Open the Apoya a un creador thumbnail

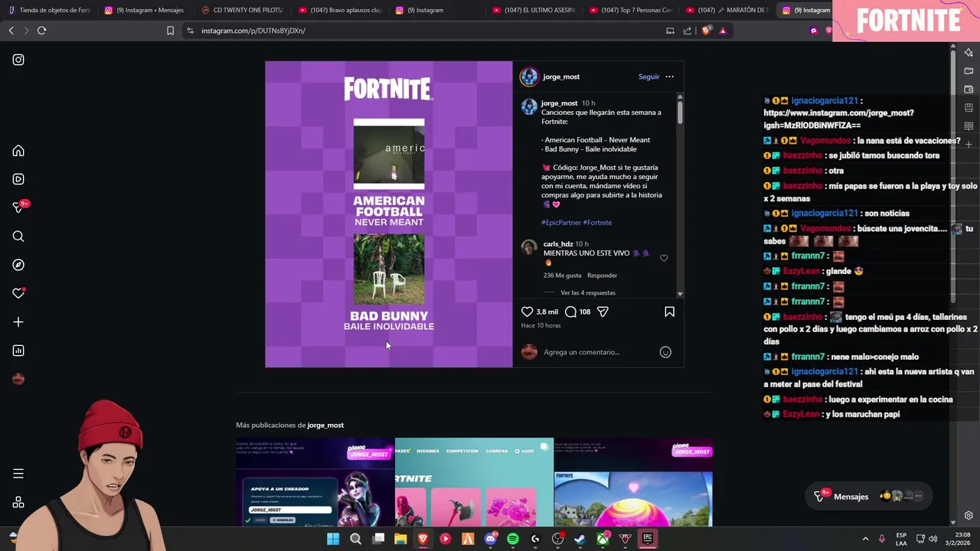(x=315, y=482)
